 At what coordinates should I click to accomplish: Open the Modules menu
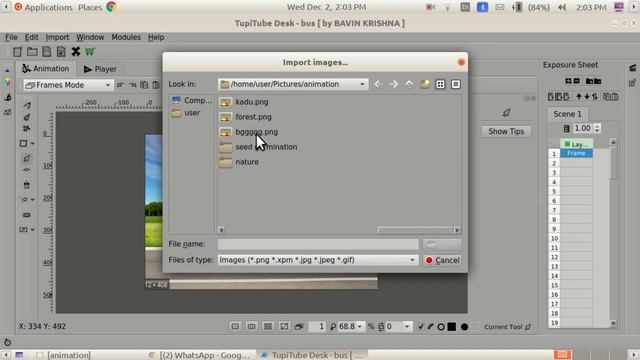[x=126, y=37]
